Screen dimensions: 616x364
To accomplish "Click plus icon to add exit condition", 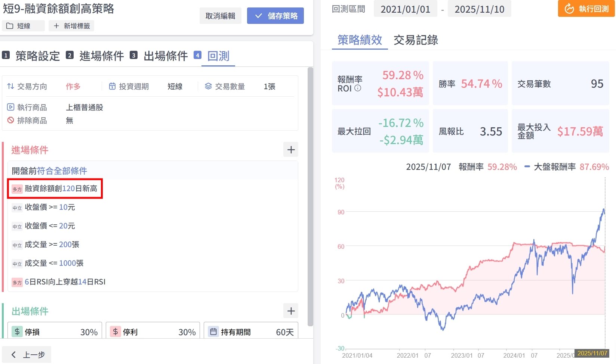I will tap(291, 311).
